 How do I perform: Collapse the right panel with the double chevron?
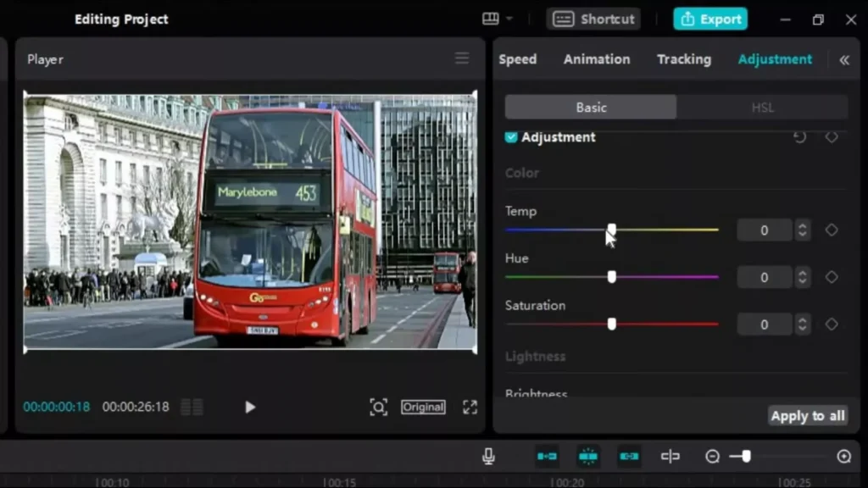(843, 59)
